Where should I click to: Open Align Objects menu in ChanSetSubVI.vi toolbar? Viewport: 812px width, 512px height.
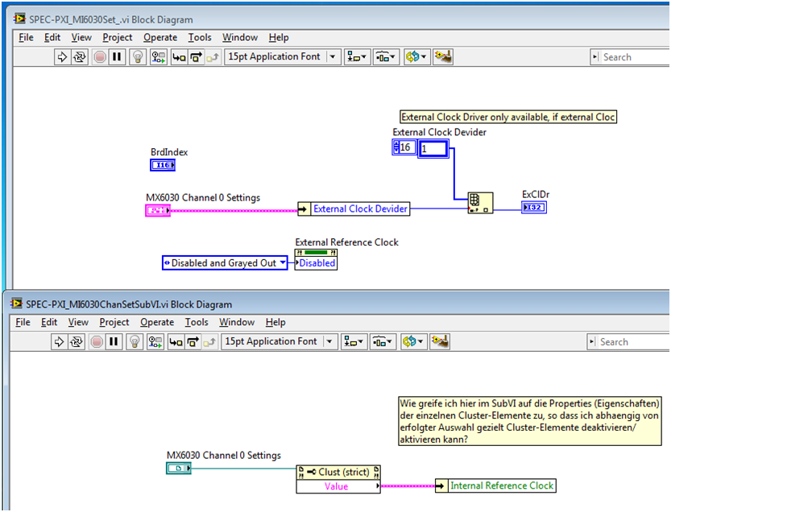click(x=354, y=341)
